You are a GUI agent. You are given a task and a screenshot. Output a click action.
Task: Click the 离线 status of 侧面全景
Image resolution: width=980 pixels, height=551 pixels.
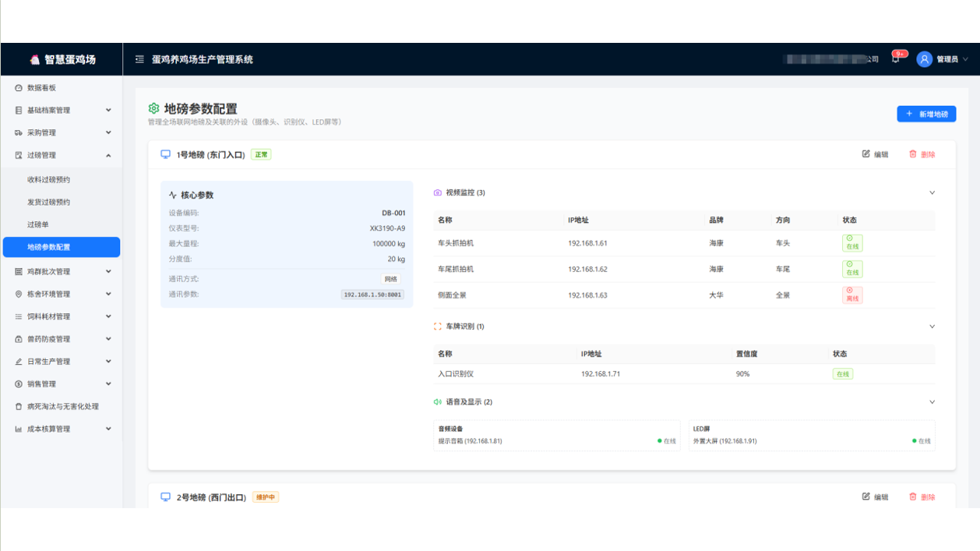click(x=852, y=295)
